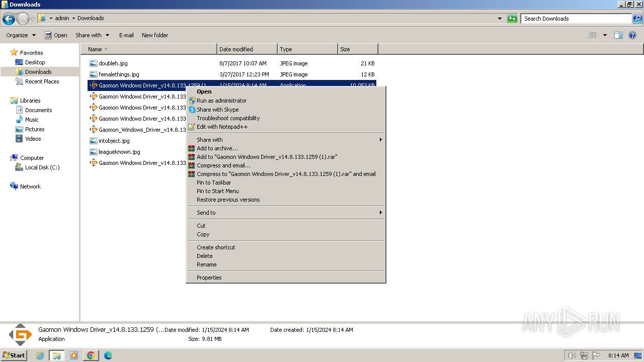The image size is (644, 362).
Task: Choose Pin to Start Menu
Action: click(286, 191)
